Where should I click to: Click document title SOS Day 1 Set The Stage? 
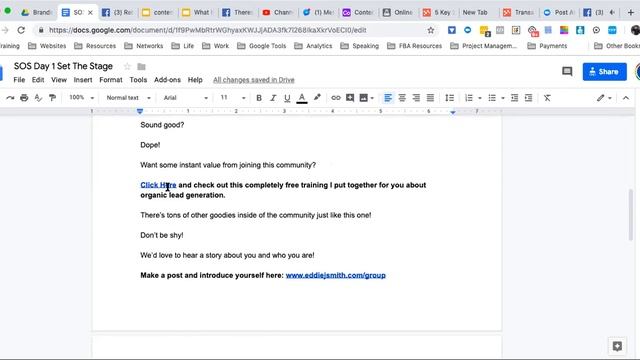coord(63,66)
